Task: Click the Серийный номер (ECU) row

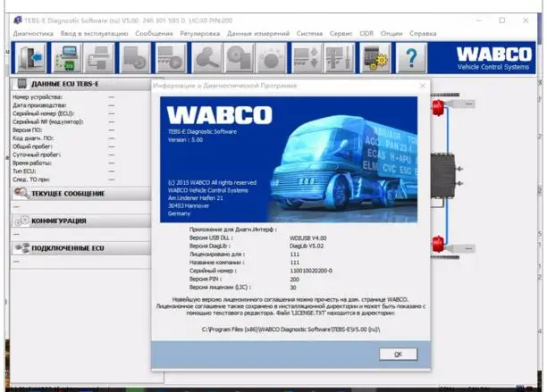Action: click(x=63, y=113)
